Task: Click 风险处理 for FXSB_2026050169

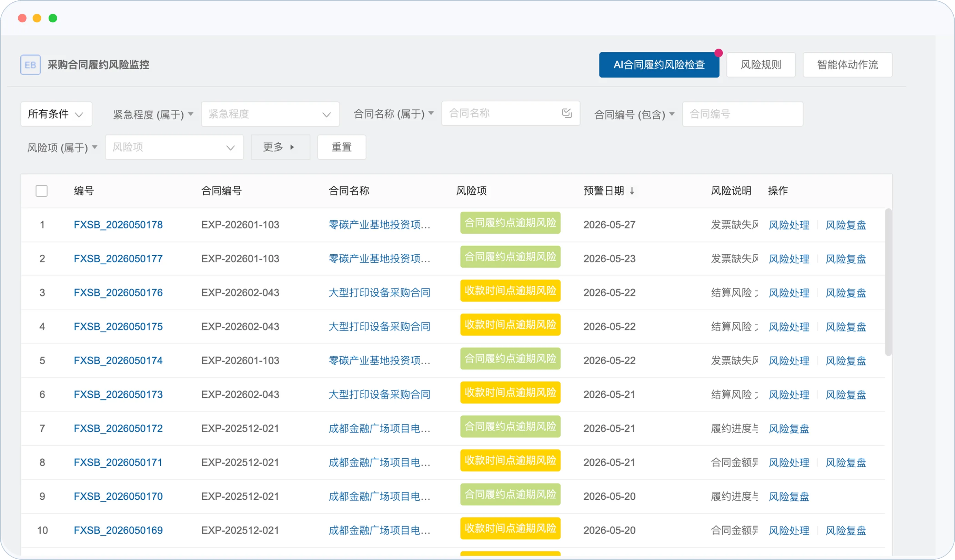Action: [789, 531]
